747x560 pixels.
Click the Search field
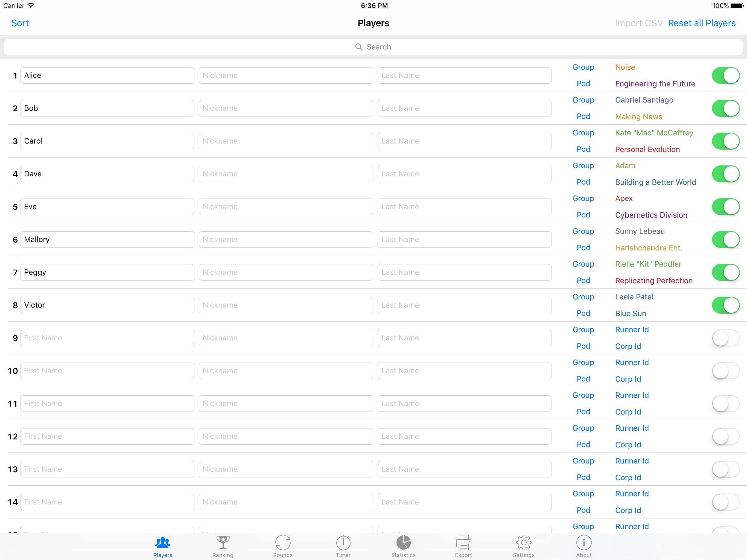click(373, 47)
